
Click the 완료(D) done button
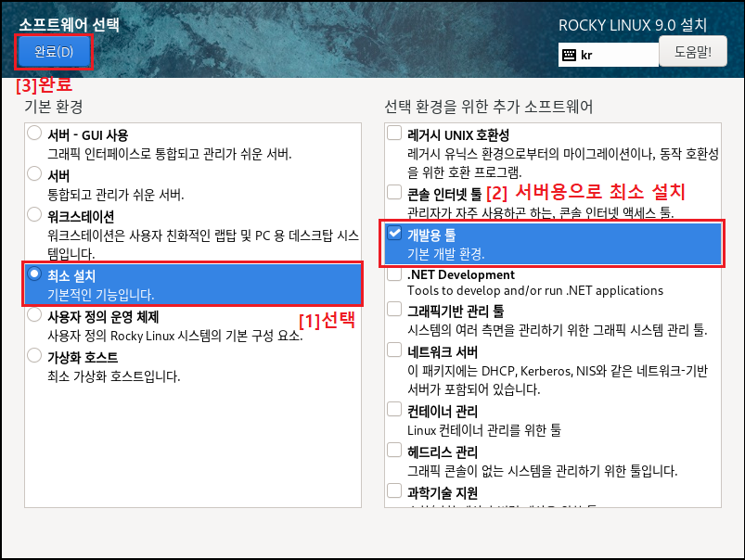tap(54, 51)
